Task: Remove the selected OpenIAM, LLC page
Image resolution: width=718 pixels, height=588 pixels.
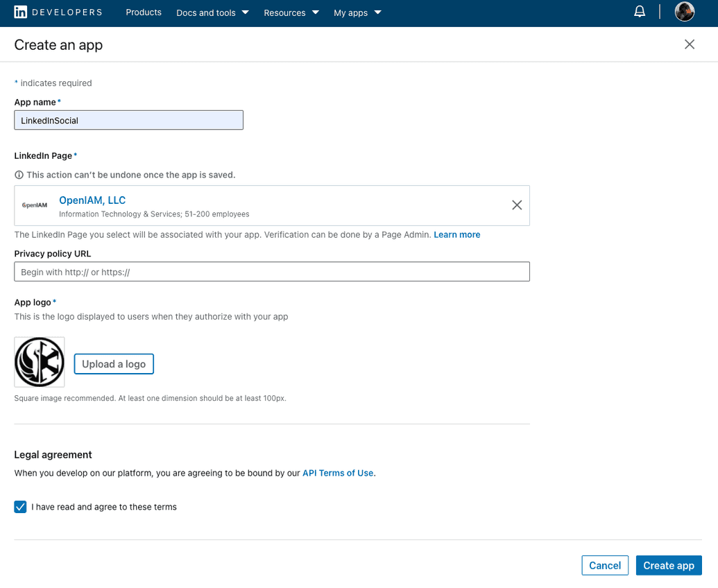Action: [x=516, y=205]
